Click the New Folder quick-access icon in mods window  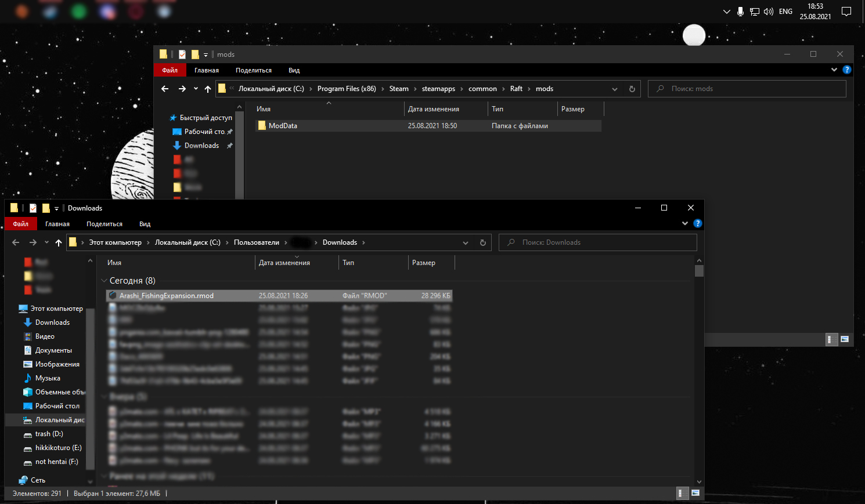click(x=195, y=55)
